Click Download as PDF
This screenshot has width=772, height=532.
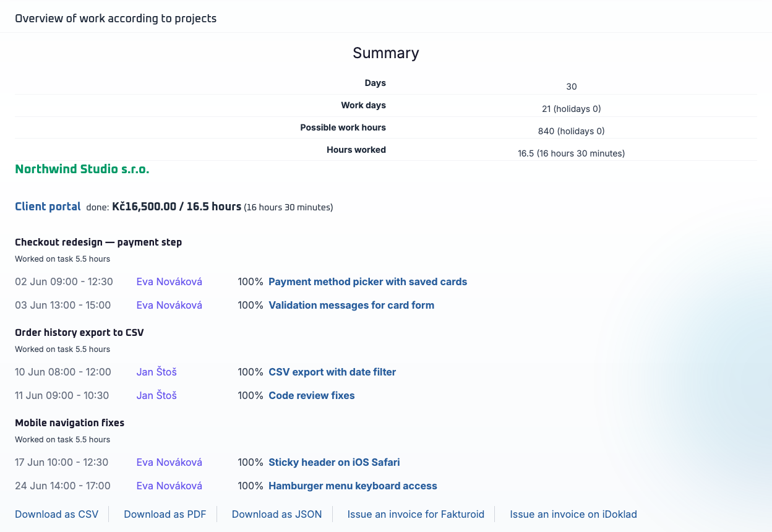[x=165, y=514]
